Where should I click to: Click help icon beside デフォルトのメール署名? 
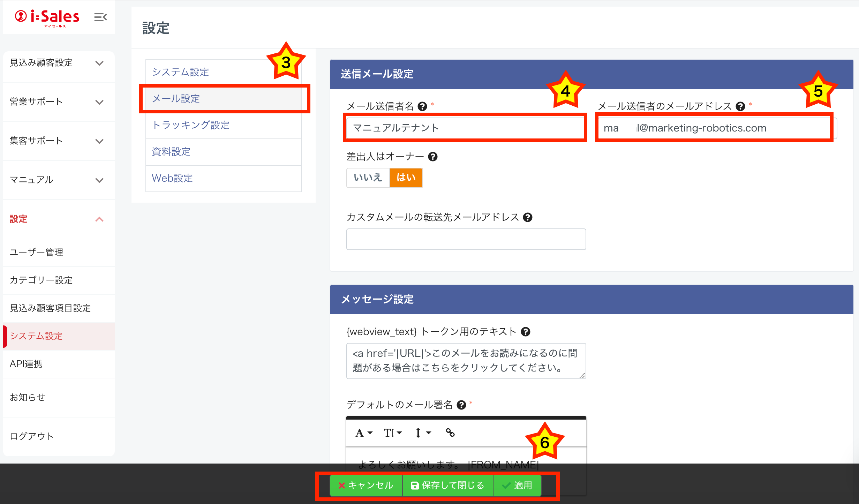461,405
